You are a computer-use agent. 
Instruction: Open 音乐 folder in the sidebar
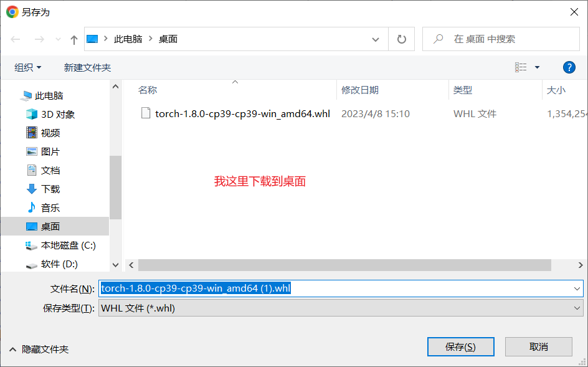click(x=50, y=208)
